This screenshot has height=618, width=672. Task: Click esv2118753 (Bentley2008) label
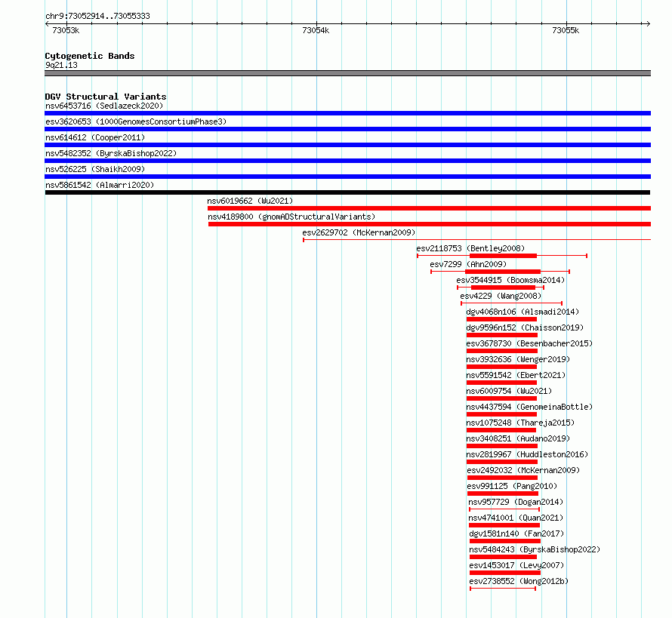(470, 248)
